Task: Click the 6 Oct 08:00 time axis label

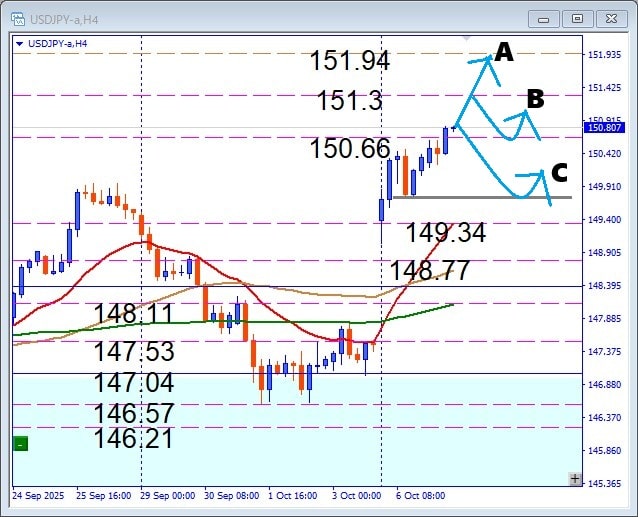Action: click(420, 495)
